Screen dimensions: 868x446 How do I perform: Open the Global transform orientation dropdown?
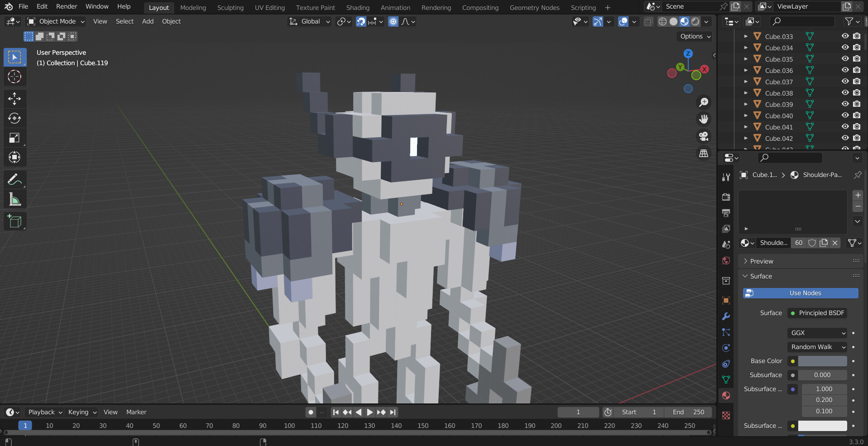[x=309, y=21]
